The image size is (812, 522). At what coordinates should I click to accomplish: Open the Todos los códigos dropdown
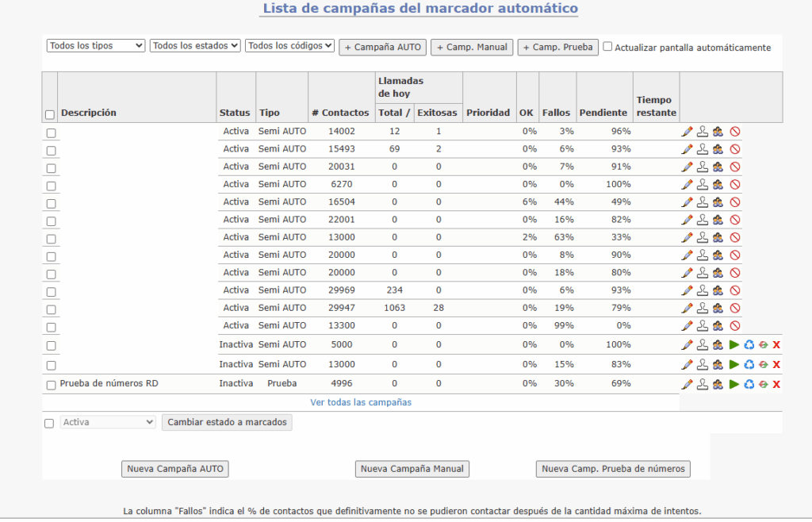click(x=289, y=46)
